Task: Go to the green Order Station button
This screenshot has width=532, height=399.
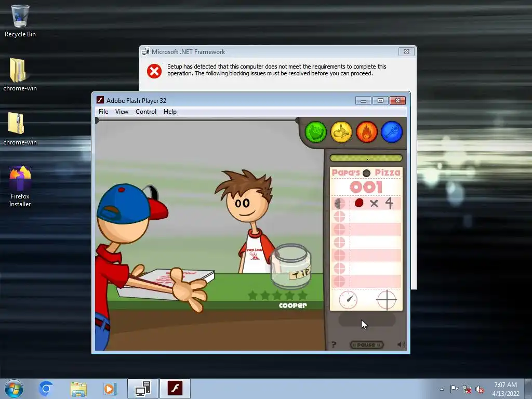Action: click(315, 132)
